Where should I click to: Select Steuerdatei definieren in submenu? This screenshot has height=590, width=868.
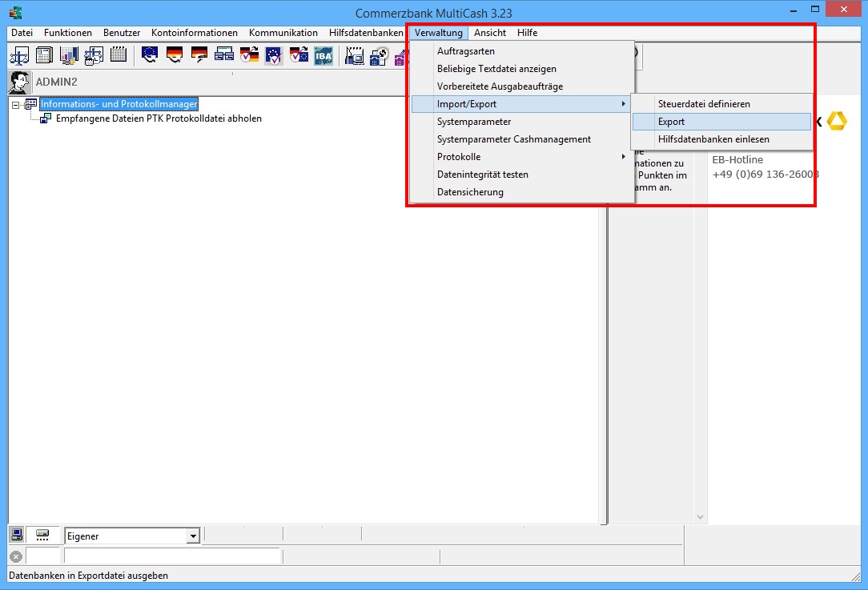point(721,104)
